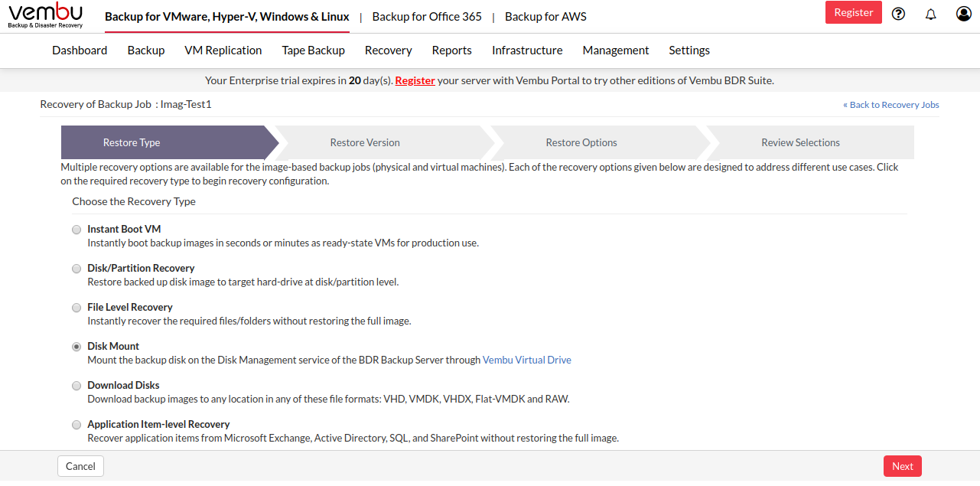The height and width of the screenshot is (486, 980).
Task: Switch to Backup for Office 365 tab
Action: click(x=427, y=16)
